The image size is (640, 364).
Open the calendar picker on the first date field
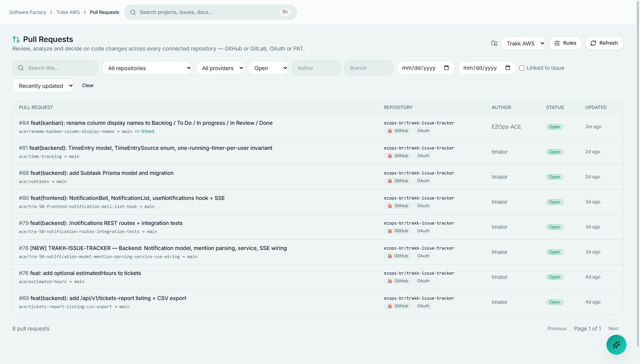point(446,68)
